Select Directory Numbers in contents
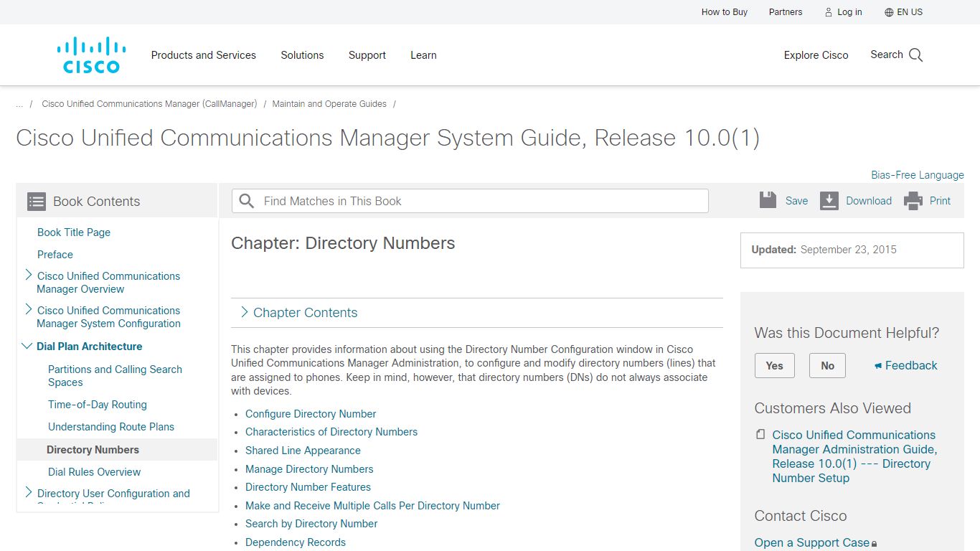 (93, 450)
